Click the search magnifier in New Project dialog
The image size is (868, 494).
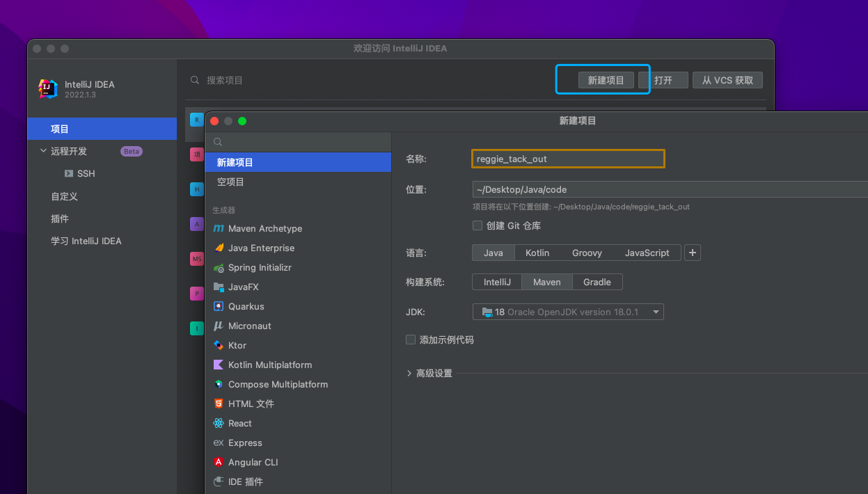point(218,141)
